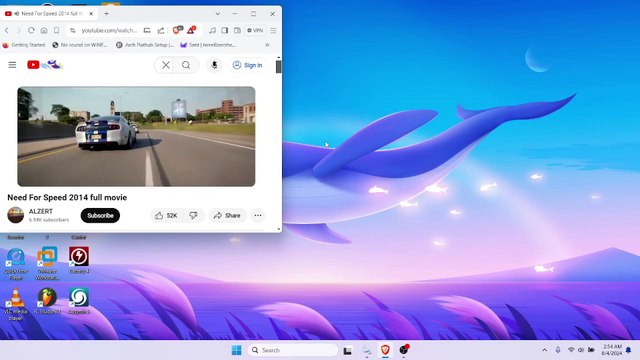Click the taskbar Search box
This screenshot has width=640, height=360.
click(293, 350)
